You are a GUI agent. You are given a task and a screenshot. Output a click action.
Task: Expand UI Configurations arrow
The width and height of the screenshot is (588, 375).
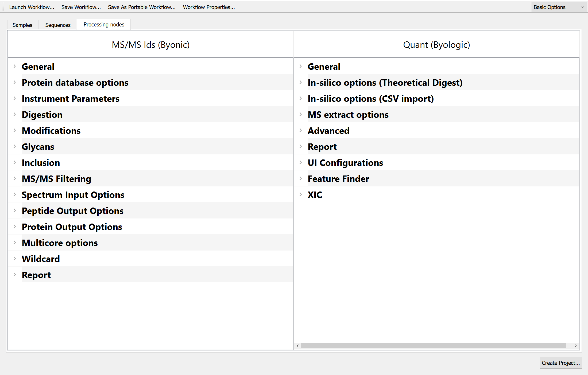[x=301, y=162]
